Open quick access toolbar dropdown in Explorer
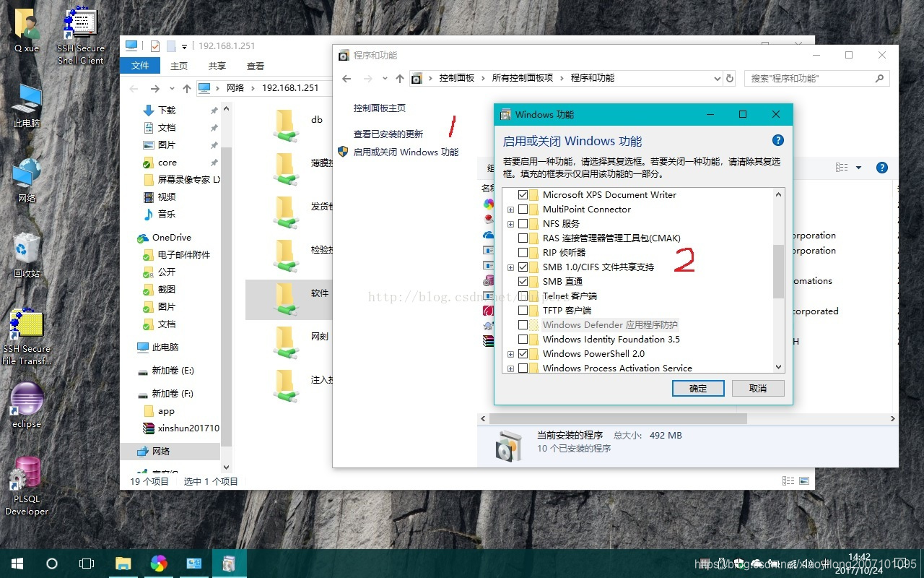 point(184,46)
